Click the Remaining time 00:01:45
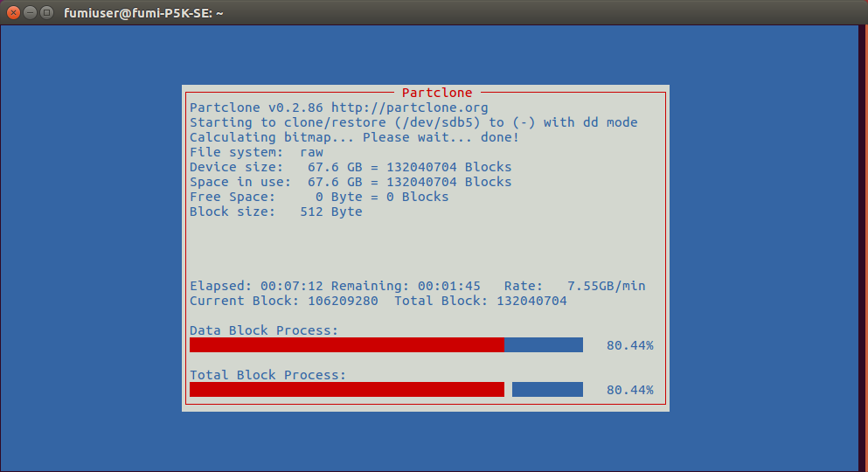The width and height of the screenshot is (868, 472). pos(448,286)
